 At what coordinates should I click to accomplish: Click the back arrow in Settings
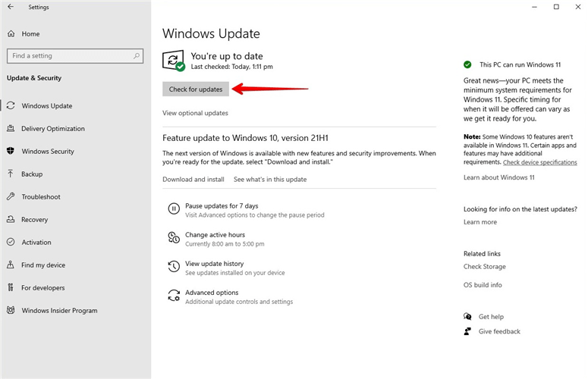[11, 7]
